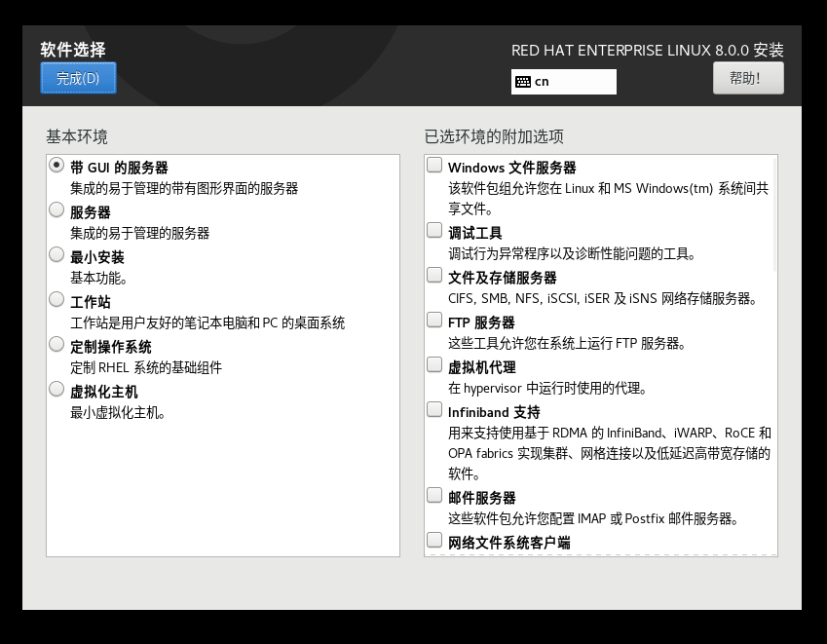Viewport: 827px width, 644px height.
Task: Tick the 调试工具 add-on checkbox
Action: pyautogui.click(x=434, y=231)
